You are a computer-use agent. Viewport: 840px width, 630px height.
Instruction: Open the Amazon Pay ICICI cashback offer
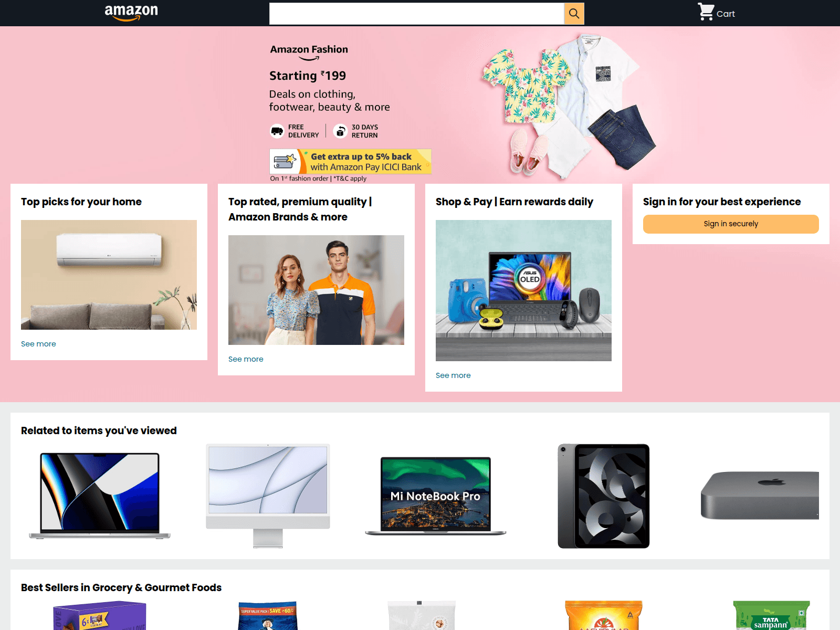tap(350, 162)
